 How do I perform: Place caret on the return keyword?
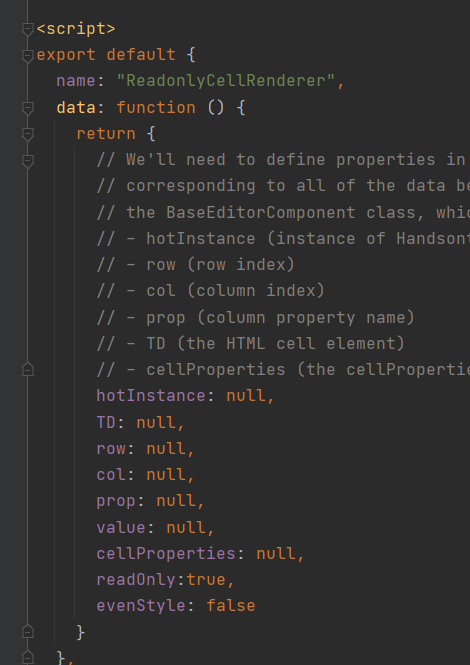coord(106,134)
